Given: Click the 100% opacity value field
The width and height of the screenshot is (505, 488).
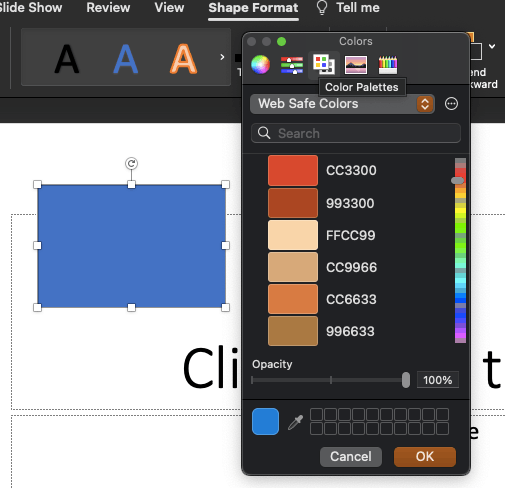Looking at the screenshot, I should click(x=438, y=380).
